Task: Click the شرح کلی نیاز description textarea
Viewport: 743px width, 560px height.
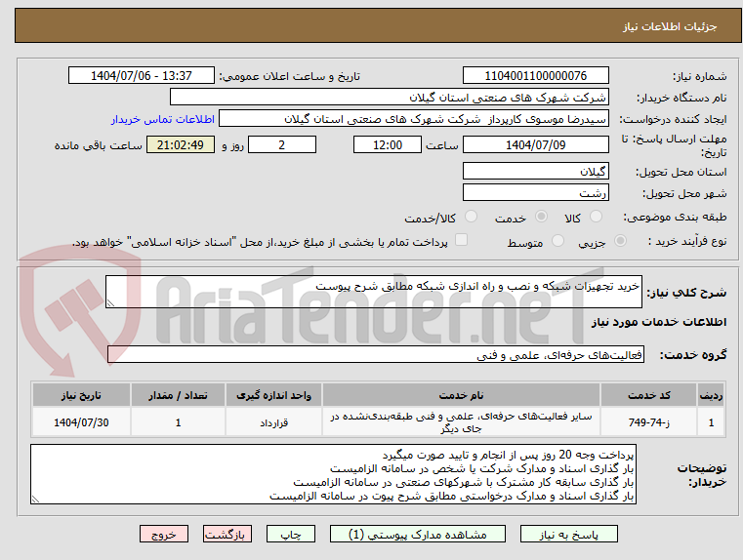Action: point(373,292)
